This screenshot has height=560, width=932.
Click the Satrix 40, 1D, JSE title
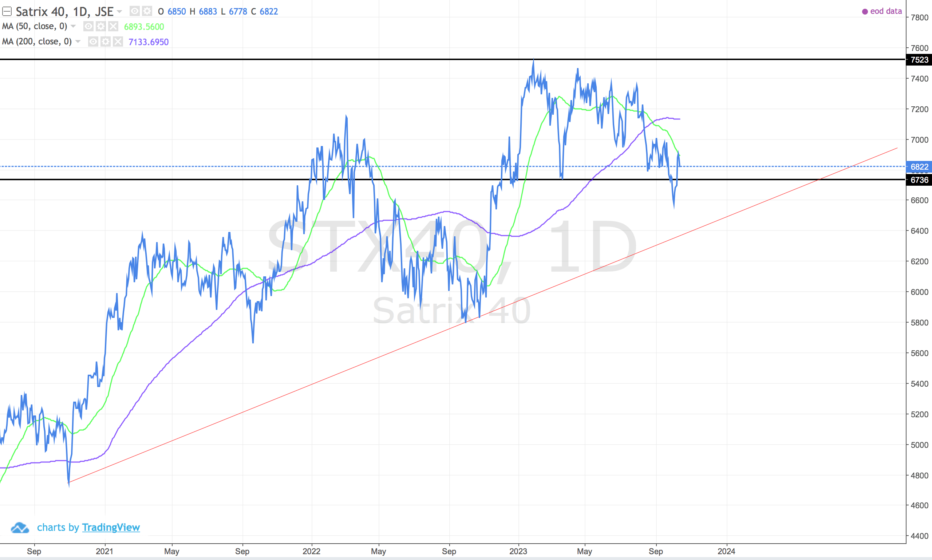pos(64,12)
